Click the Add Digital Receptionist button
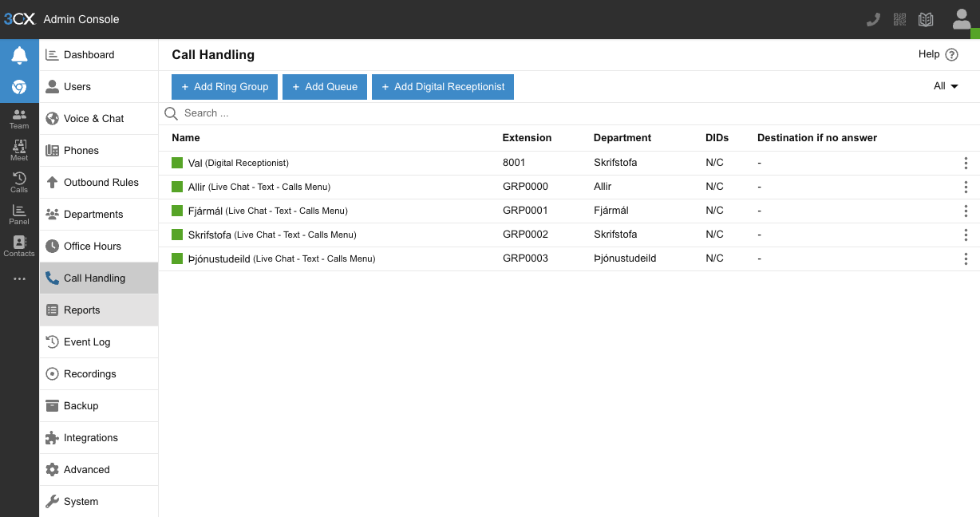 443,87
